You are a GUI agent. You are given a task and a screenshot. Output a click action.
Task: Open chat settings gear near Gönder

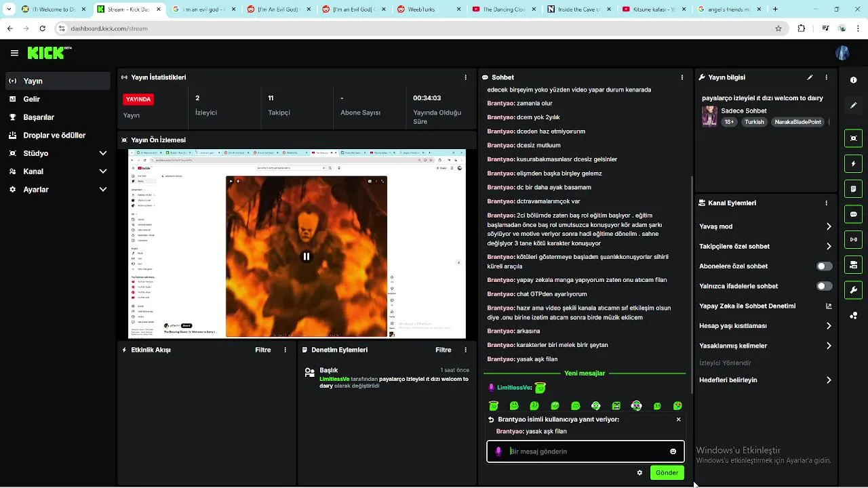point(639,473)
